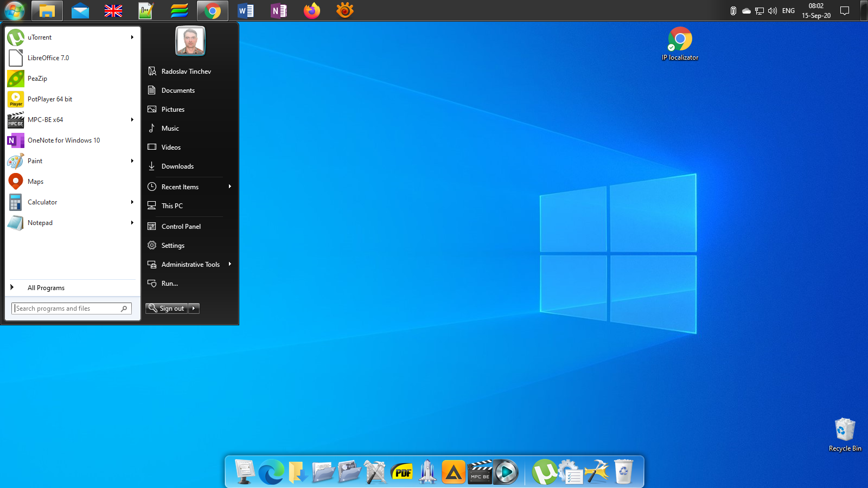Viewport: 868px width, 488px height.
Task: Open the Recycle Bin desktop icon
Action: point(845,434)
